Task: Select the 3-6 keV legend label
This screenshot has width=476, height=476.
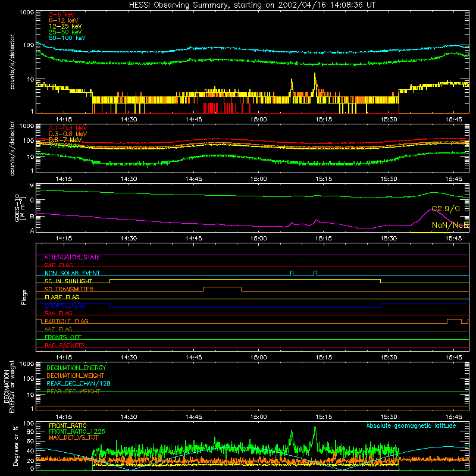Action: [x=61, y=14]
